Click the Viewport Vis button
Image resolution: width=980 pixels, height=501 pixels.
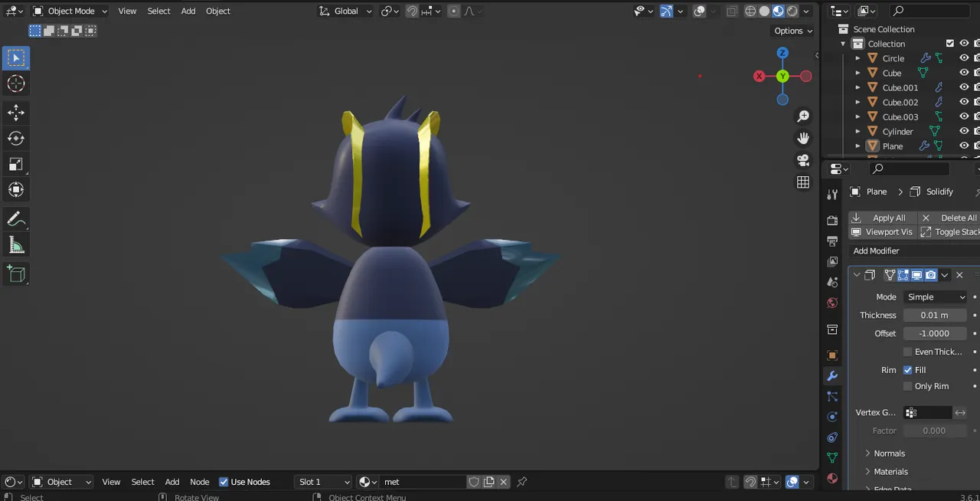pyautogui.click(x=881, y=231)
